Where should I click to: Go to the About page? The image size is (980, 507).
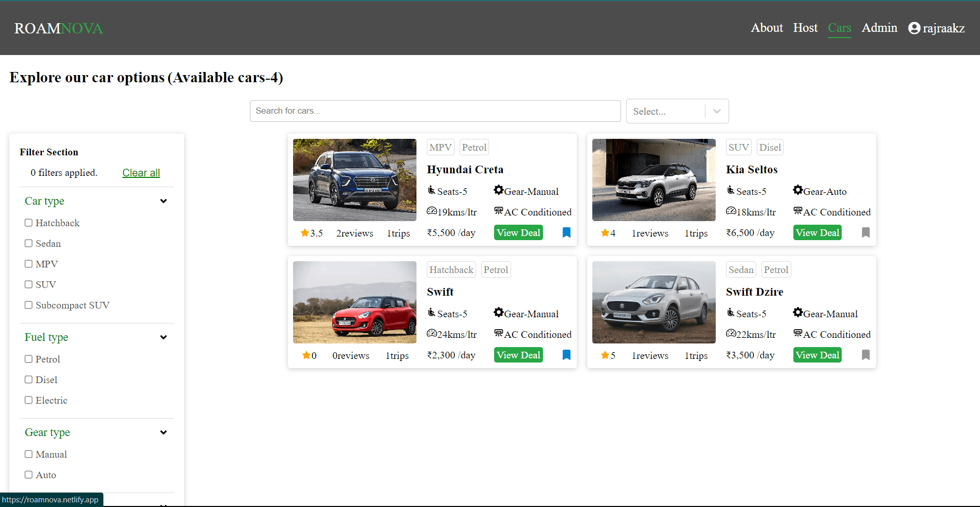[x=767, y=28]
